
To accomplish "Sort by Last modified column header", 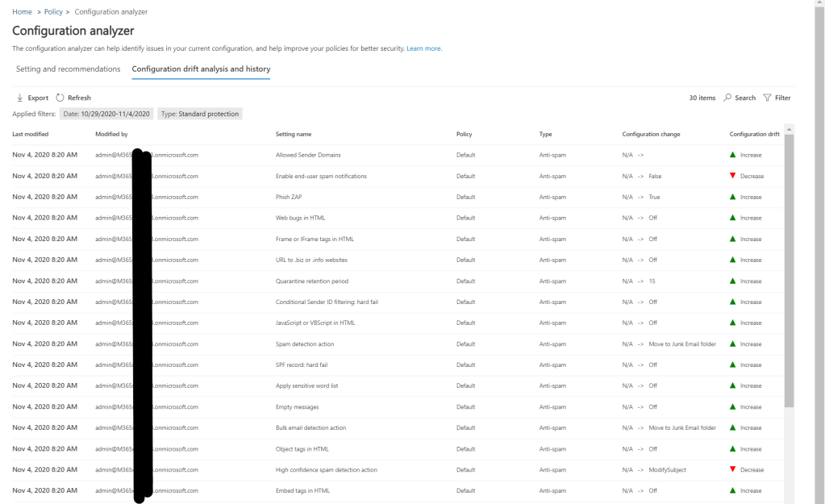I will [x=30, y=134].
